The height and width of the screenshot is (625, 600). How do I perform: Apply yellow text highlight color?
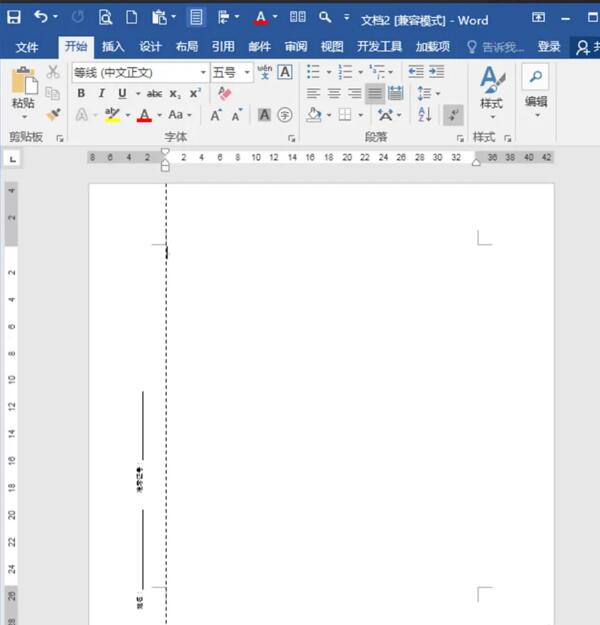pos(112,115)
